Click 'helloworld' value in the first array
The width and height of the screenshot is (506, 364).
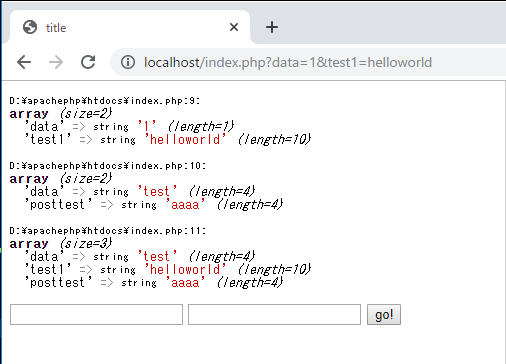tap(186, 139)
